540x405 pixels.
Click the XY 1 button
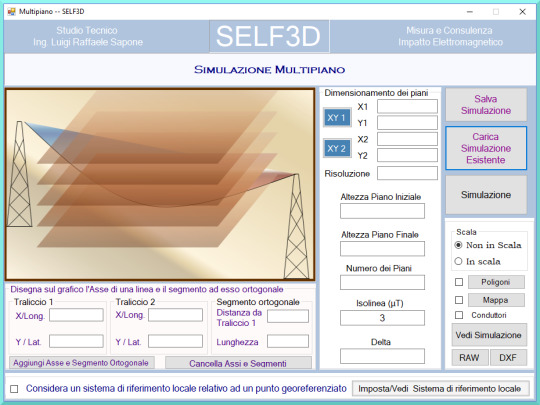click(337, 118)
